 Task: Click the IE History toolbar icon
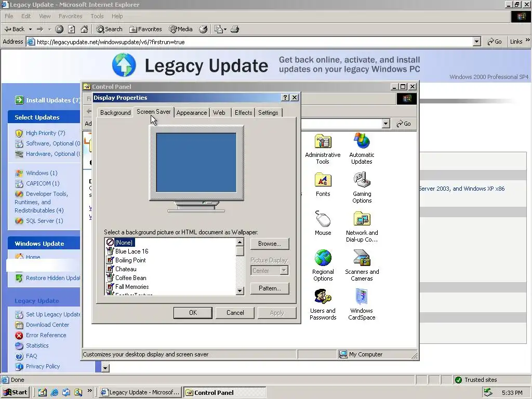pos(203,29)
